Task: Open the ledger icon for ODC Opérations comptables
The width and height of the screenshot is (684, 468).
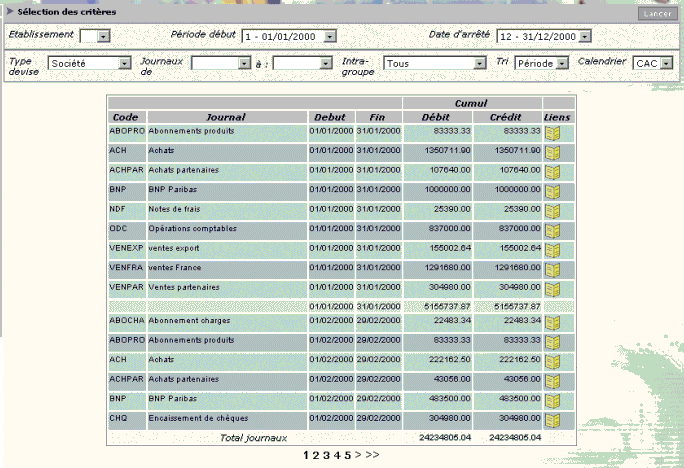Action: pyautogui.click(x=552, y=231)
